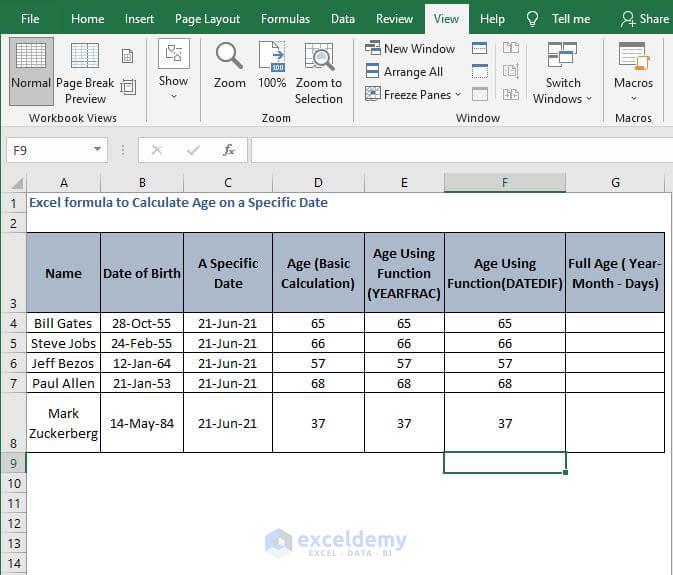Select DATEDIF age 66 for Steve Jobs
The width and height of the screenshot is (673, 575).
pyautogui.click(x=505, y=343)
